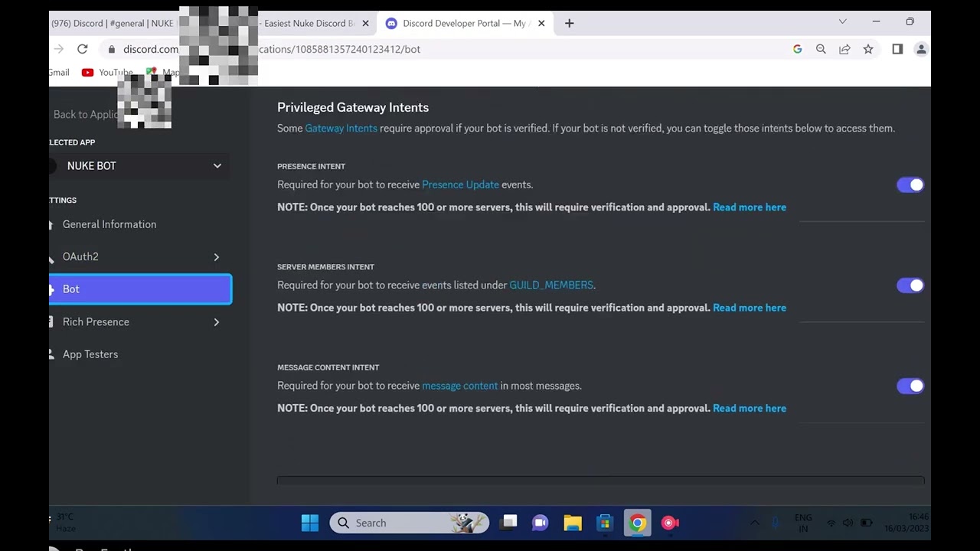This screenshot has height=551, width=980.
Task: Click Read more here under Message Content Intent
Action: pyautogui.click(x=750, y=408)
